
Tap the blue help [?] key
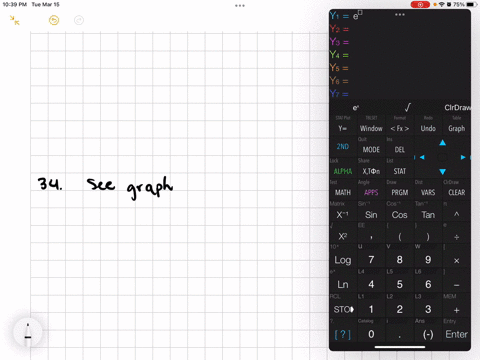pos(343,334)
